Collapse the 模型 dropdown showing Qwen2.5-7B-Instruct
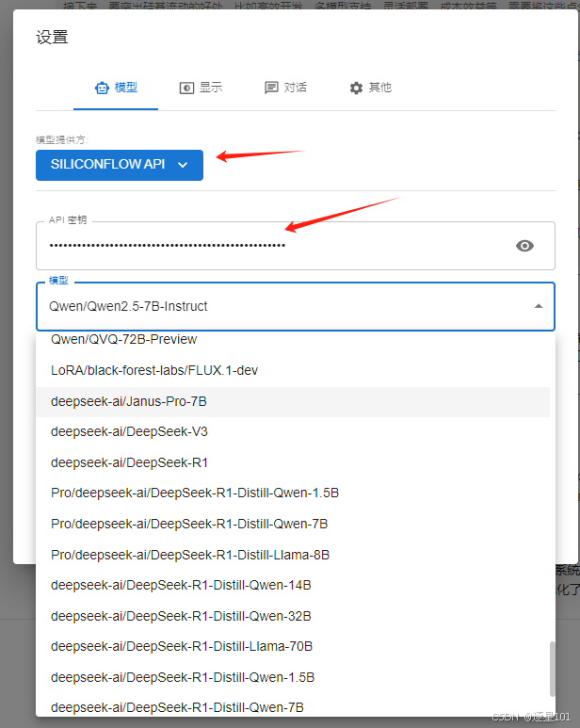The width and height of the screenshot is (580, 728). pyautogui.click(x=295, y=306)
